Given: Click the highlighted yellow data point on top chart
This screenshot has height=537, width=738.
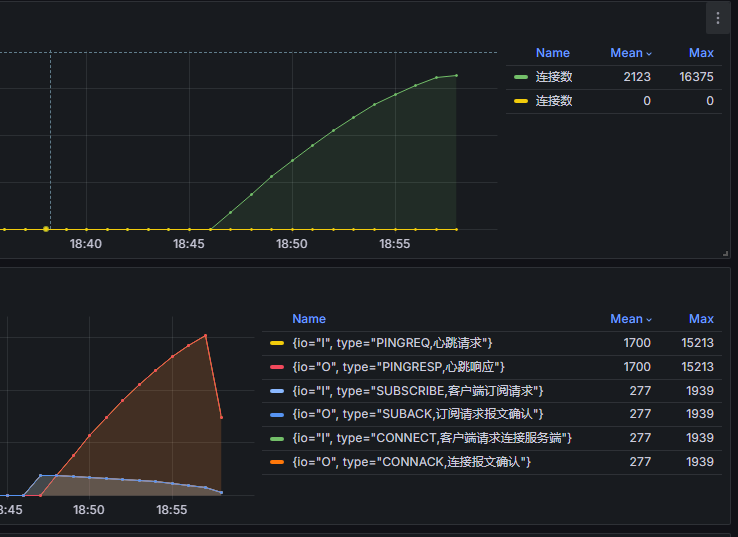Looking at the screenshot, I should point(46,229).
